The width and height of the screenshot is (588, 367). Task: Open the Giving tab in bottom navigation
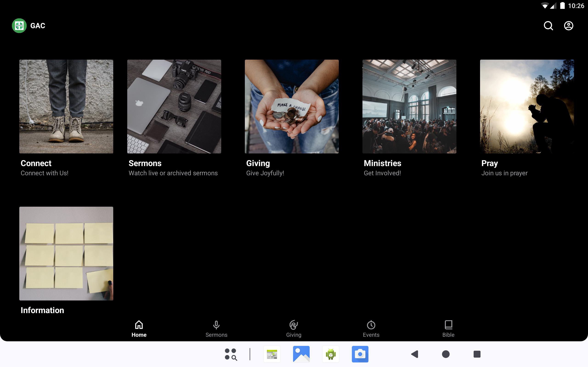[x=294, y=329]
